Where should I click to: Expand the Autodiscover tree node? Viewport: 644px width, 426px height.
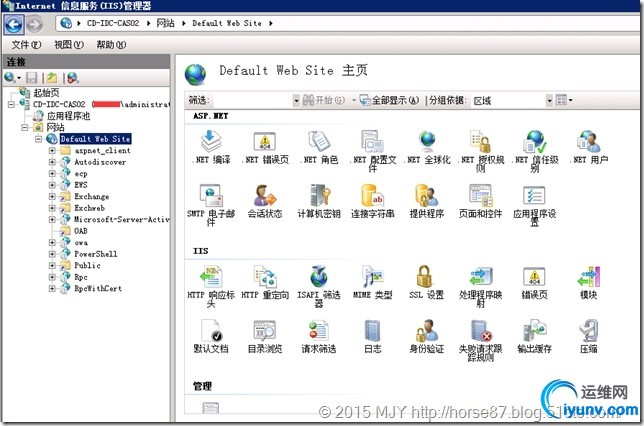pyautogui.click(x=52, y=162)
